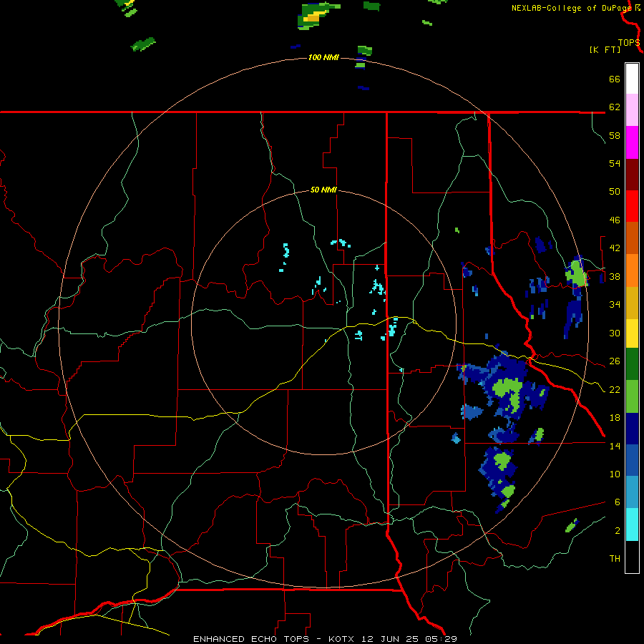Select the "30" legend value
Viewport: 644px width, 644px height.
(615, 333)
